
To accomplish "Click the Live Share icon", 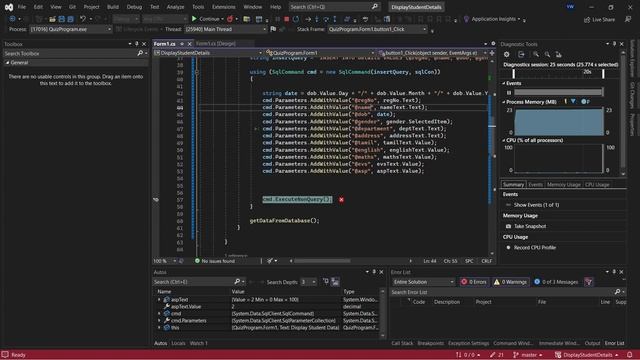I will point(587,19).
